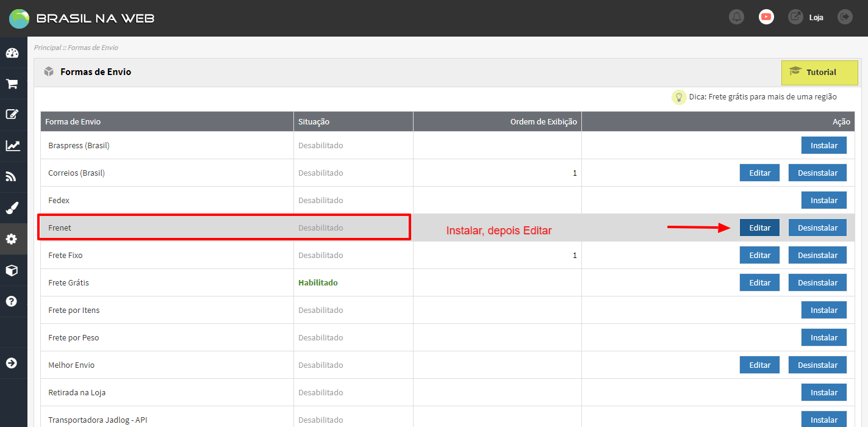
Task: Open the dashboard gauge icon in sidebar
Action: pyautogui.click(x=12, y=53)
